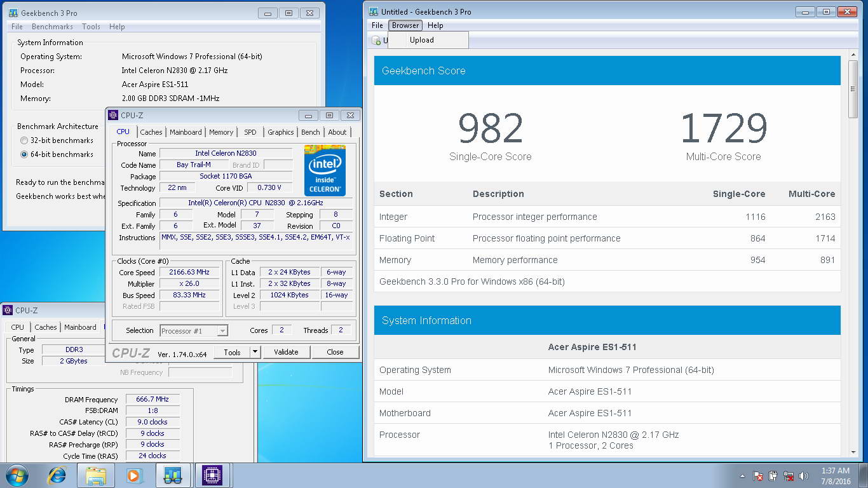This screenshot has width=868, height=488.
Task: Open Mainboard tab in background CPU-Z window
Action: (80, 327)
